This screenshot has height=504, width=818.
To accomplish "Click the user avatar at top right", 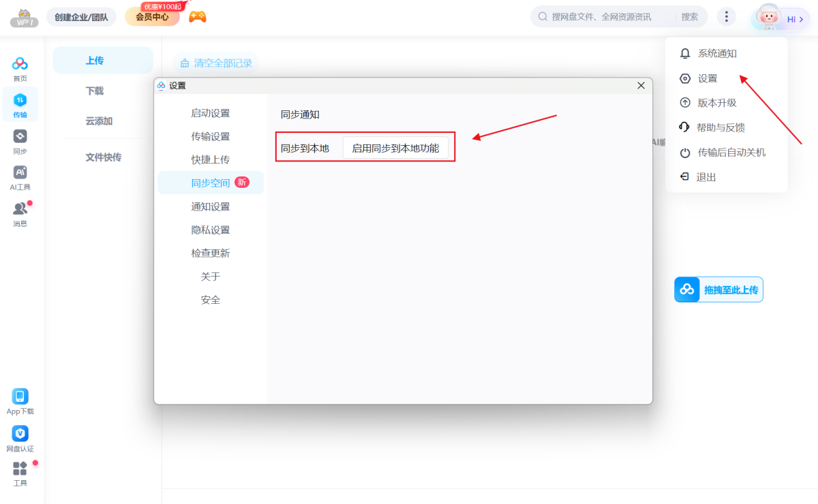I will [x=768, y=17].
